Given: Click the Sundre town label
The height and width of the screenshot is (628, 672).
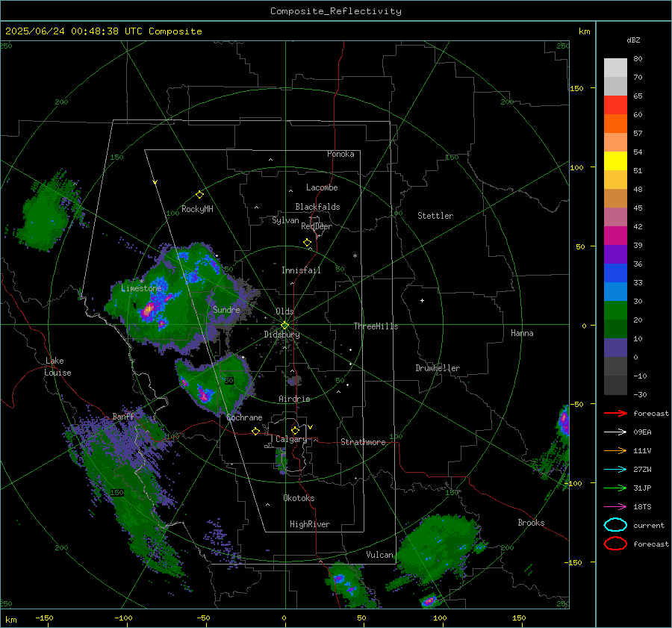Looking at the screenshot, I should click(226, 309).
